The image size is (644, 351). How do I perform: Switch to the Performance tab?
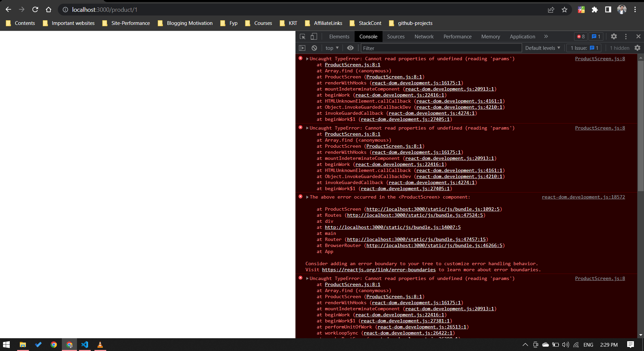click(x=457, y=37)
